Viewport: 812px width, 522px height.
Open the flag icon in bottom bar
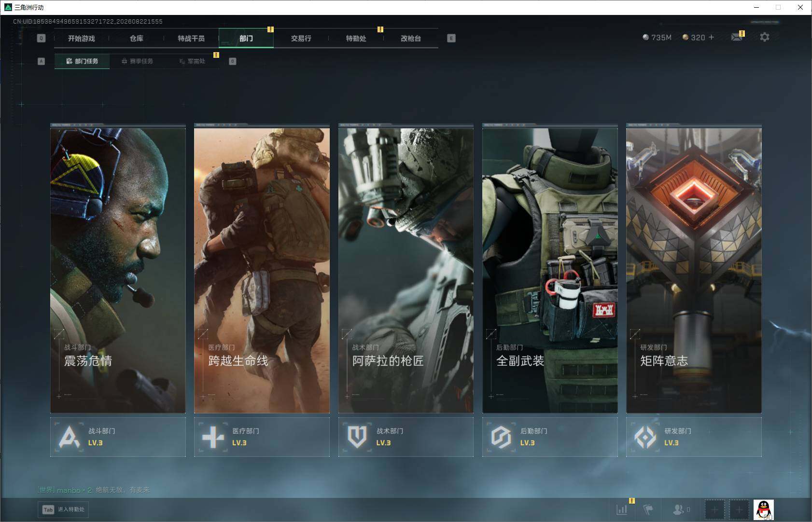(648, 509)
